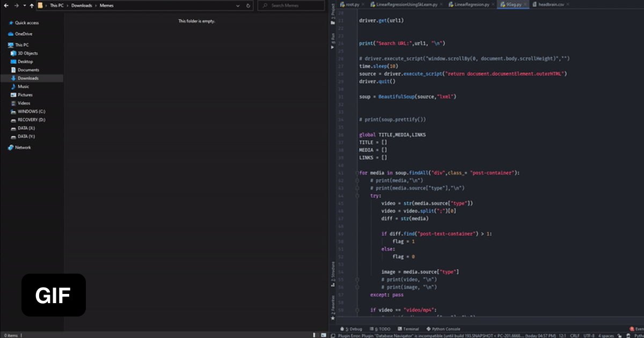Open the Terminal tool window
644x338 pixels.
click(409, 329)
